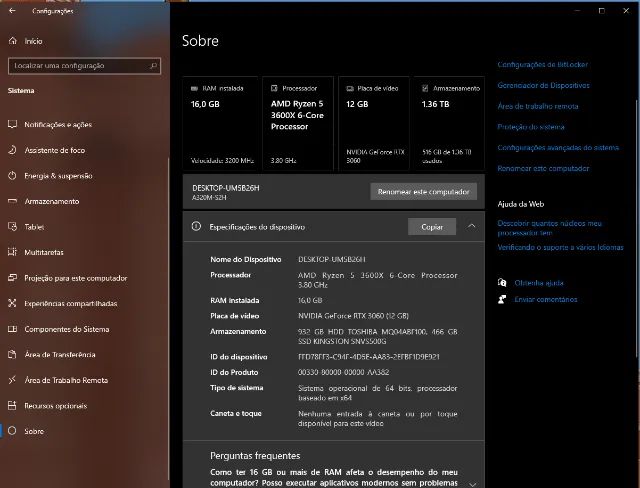640x488 pixels.
Task: Click the 16,0 GB RAM summary card
Action: point(220,123)
